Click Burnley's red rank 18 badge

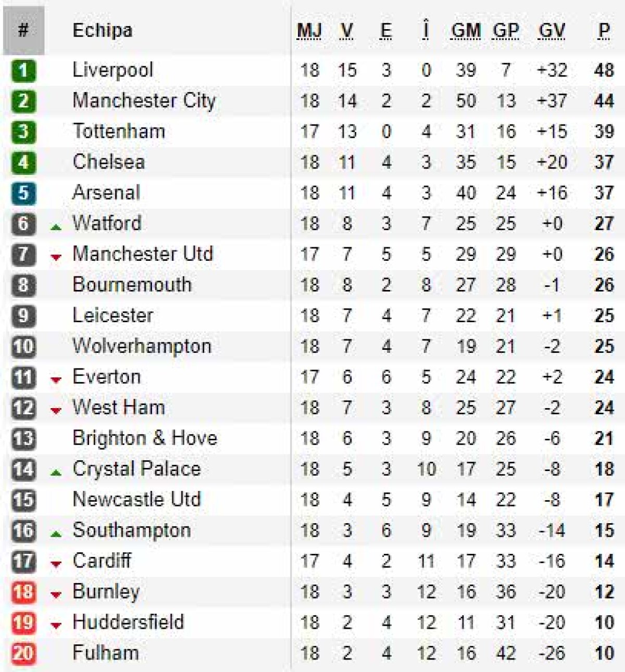[x=23, y=592]
